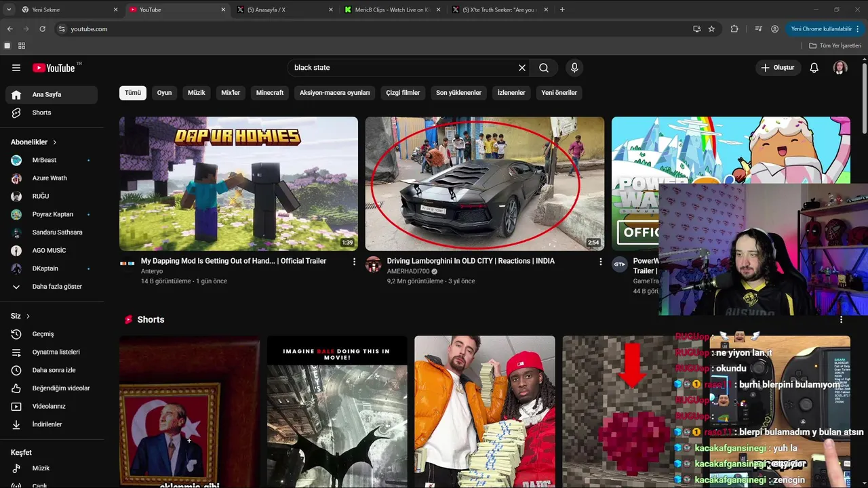Viewport: 868px width, 488px height.
Task: Open Müzik under Keşfet
Action: tap(52, 468)
